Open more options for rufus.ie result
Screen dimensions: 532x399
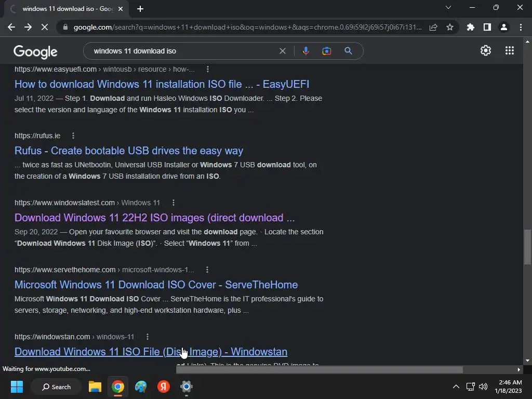point(73,136)
